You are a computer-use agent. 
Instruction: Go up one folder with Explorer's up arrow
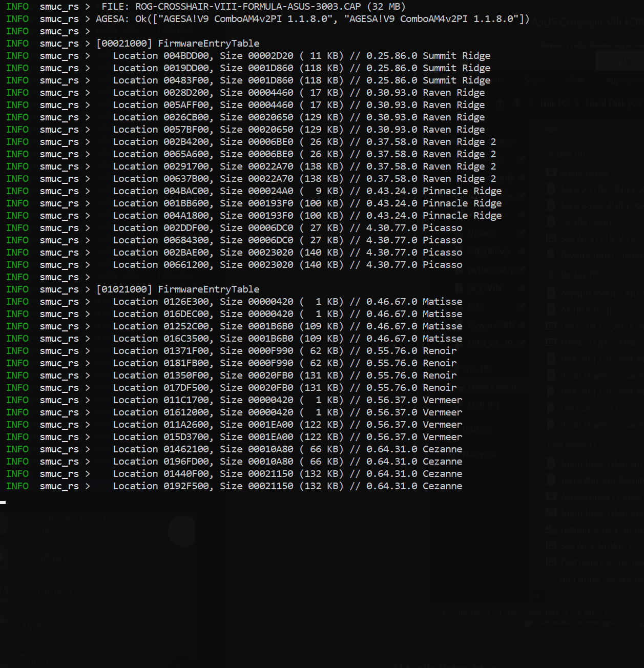(x=500, y=103)
